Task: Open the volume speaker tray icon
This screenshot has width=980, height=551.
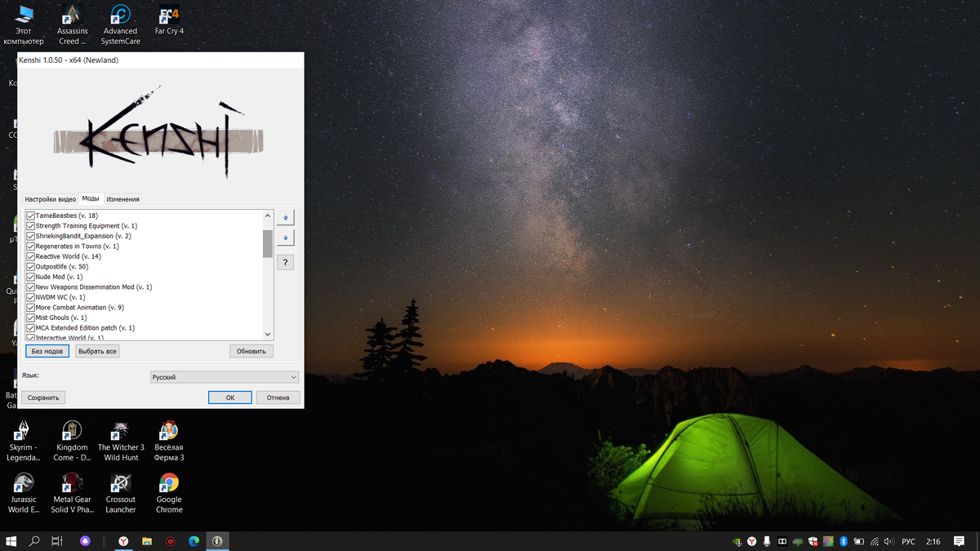Action: [x=889, y=541]
